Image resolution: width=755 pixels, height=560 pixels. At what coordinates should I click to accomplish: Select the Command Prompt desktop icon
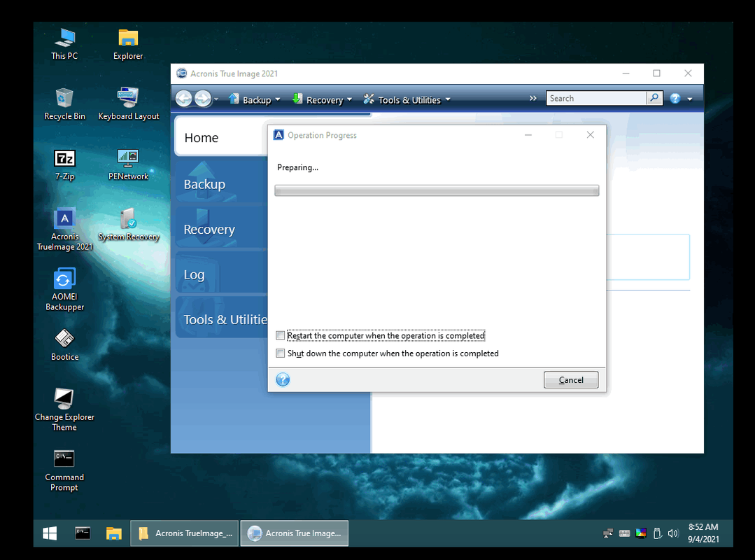pyautogui.click(x=64, y=470)
